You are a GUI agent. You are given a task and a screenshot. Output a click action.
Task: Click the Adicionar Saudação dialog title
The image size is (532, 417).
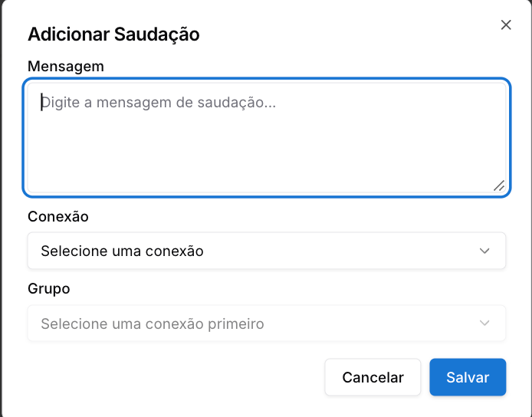click(x=113, y=34)
